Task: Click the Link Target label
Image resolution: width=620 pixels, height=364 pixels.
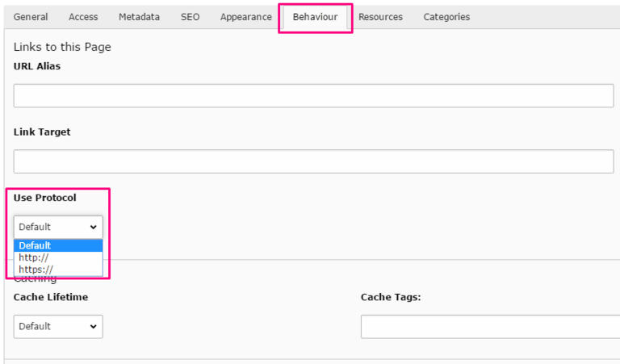Action: click(x=42, y=132)
